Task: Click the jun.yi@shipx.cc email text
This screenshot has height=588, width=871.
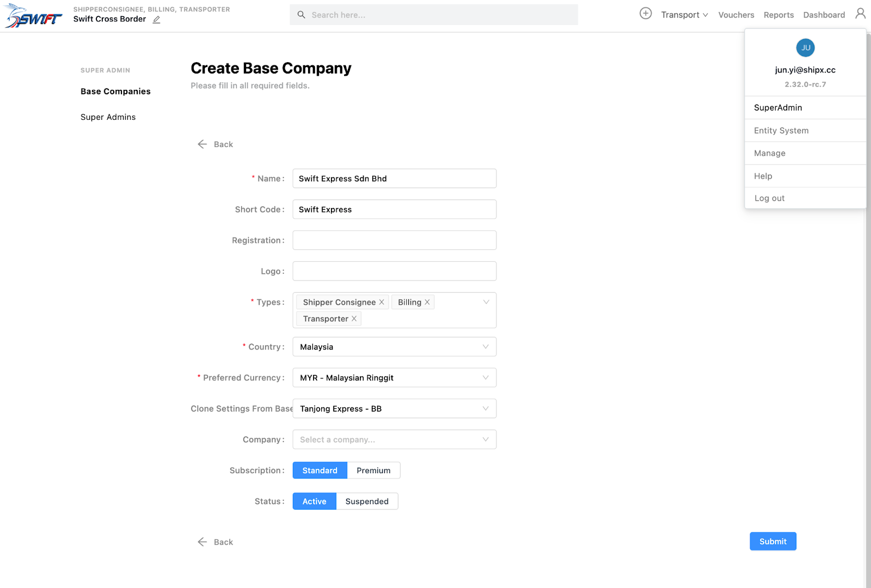Action: pyautogui.click(x=805, y=70)
